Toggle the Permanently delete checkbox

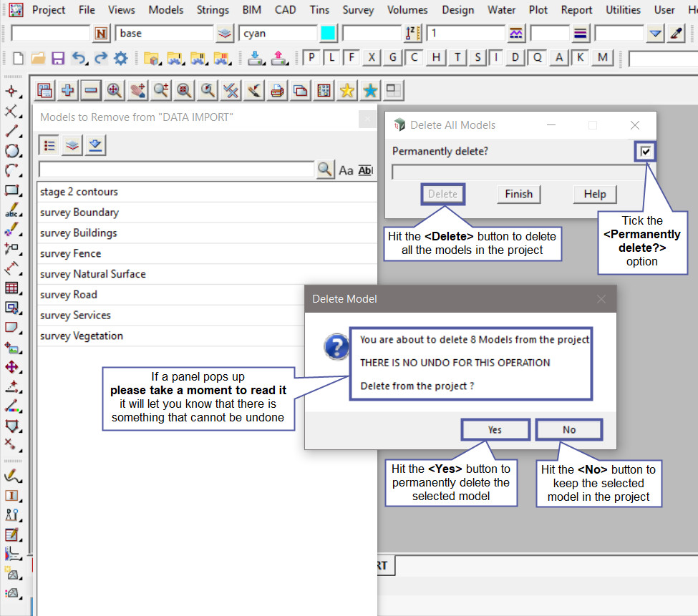coord(646,151)
